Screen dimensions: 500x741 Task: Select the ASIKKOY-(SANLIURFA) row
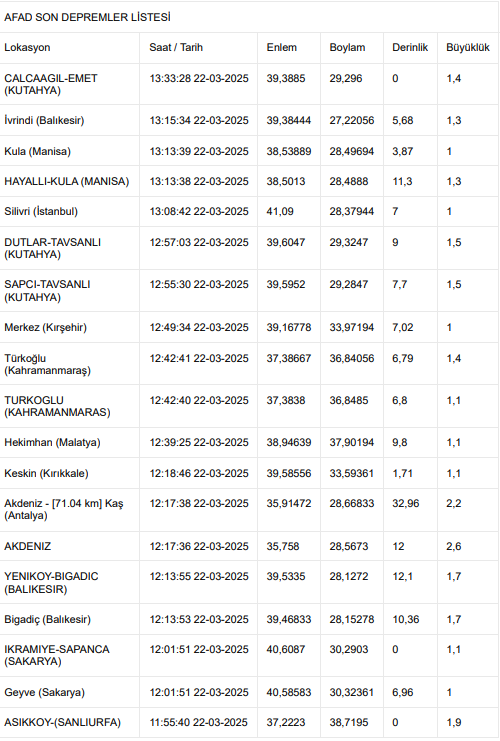tap(250, 723)
